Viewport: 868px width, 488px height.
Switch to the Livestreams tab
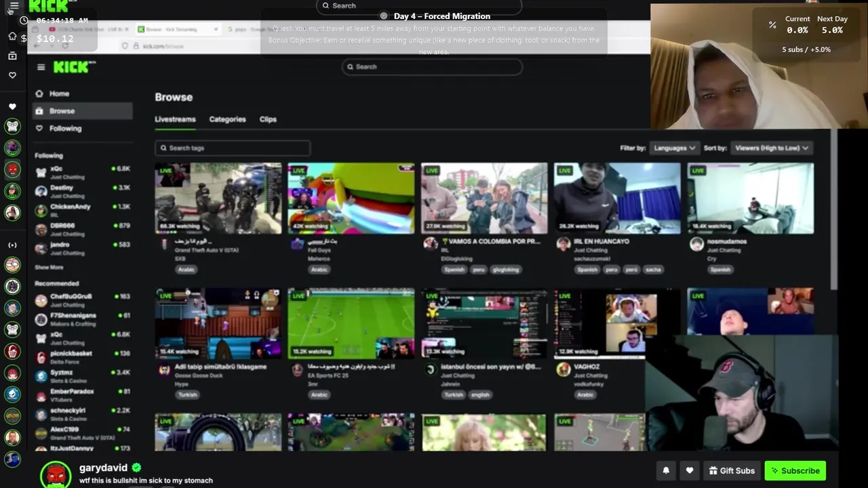pos(175,119)
